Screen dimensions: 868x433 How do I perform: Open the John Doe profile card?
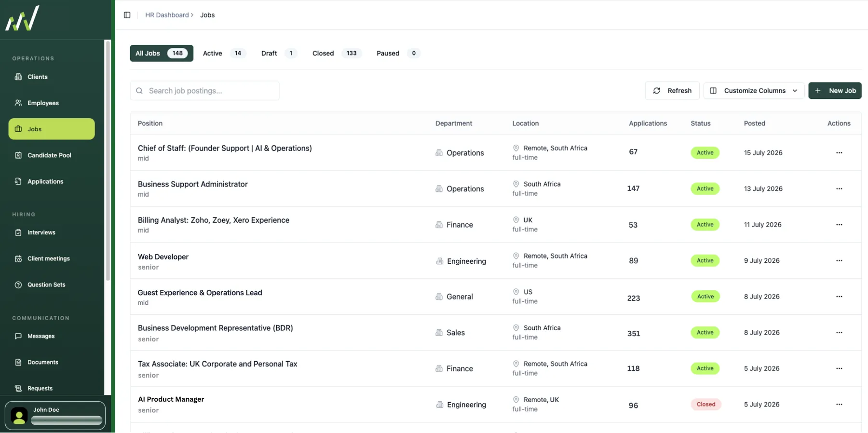tap(55, 416)
